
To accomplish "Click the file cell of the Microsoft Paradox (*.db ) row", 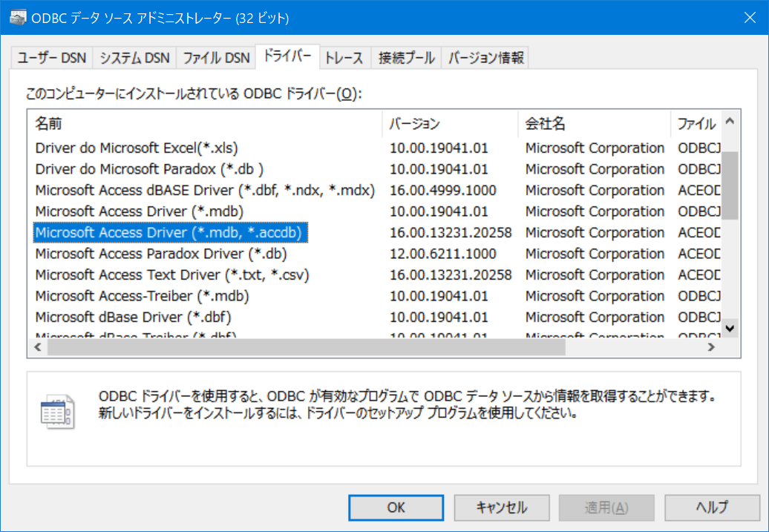I will pyautogui.click(x=699, y=169).
